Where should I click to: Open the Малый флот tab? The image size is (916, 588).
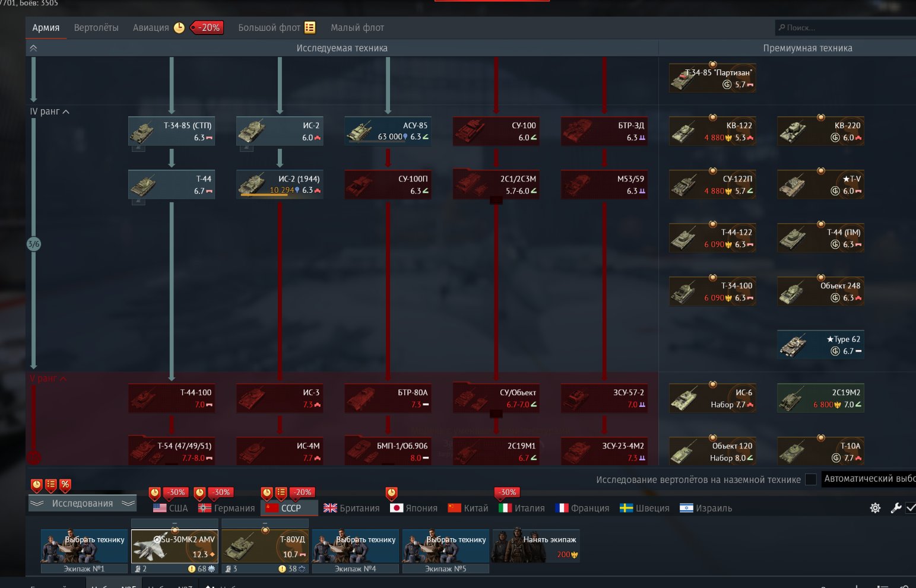(x=357, y=28)
